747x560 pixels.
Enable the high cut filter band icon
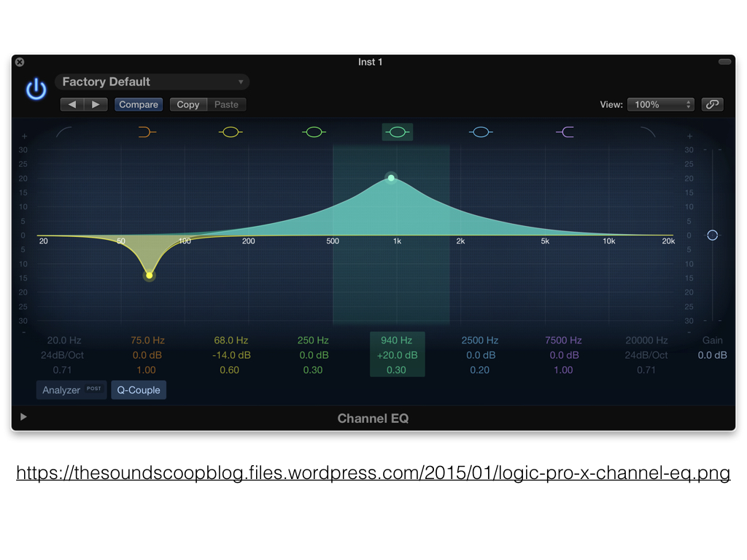(648, 132)
